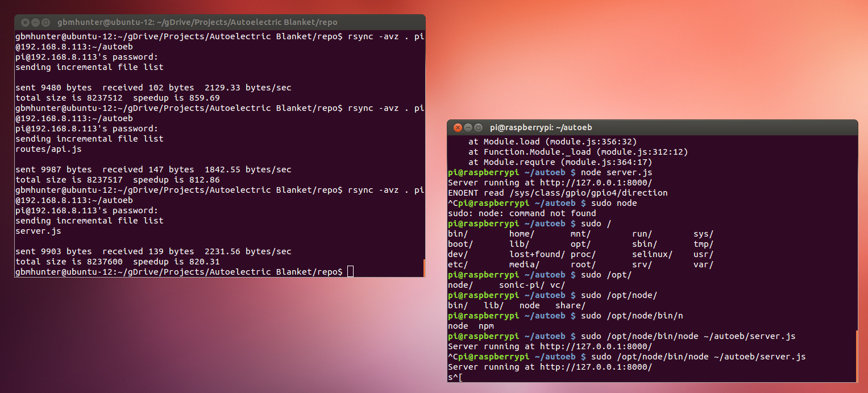Click the npm entry in tab-completion output

point(486,326)
